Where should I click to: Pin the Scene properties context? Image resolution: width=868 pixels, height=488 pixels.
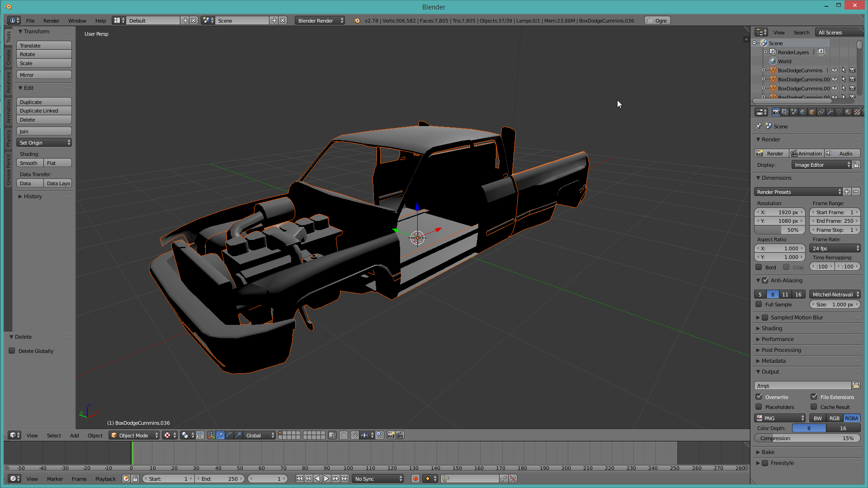click(759, 127)
